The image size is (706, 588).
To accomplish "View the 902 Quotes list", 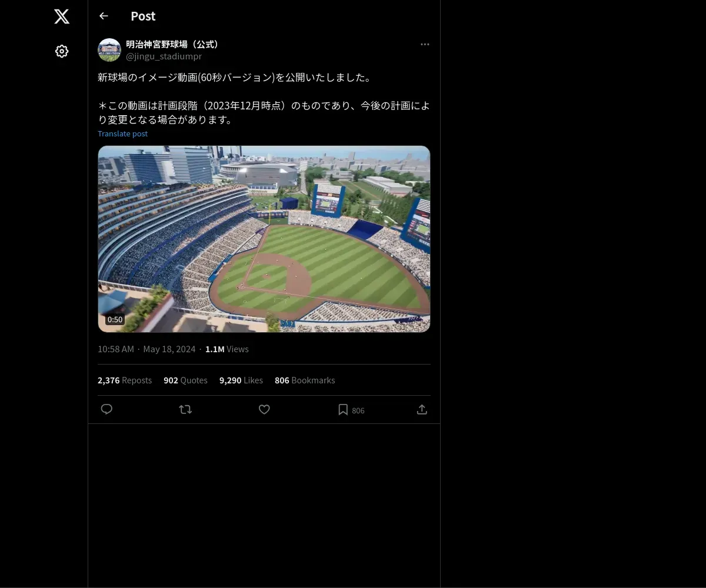I will click(x=185, y=380).
